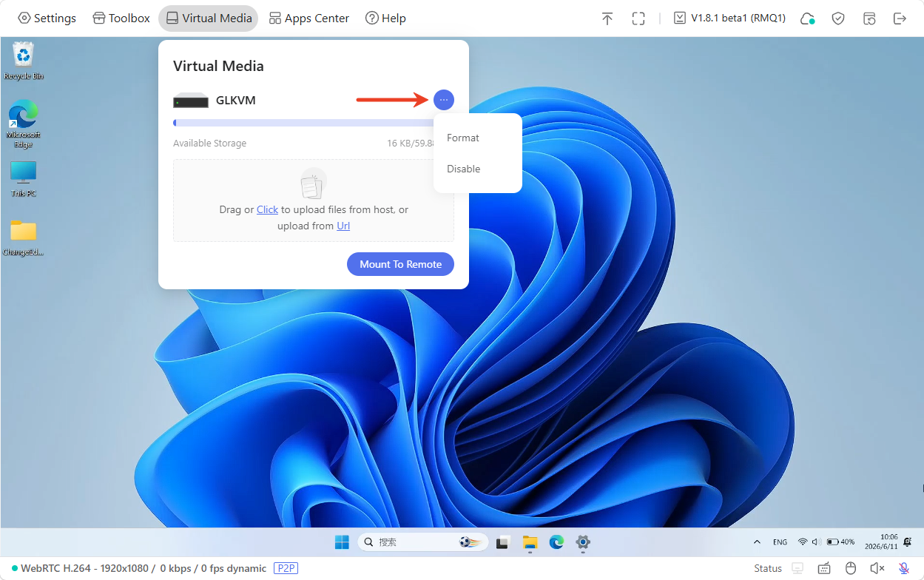Click the remote taskbar search box
924x580 pixels.
point(422,542)
